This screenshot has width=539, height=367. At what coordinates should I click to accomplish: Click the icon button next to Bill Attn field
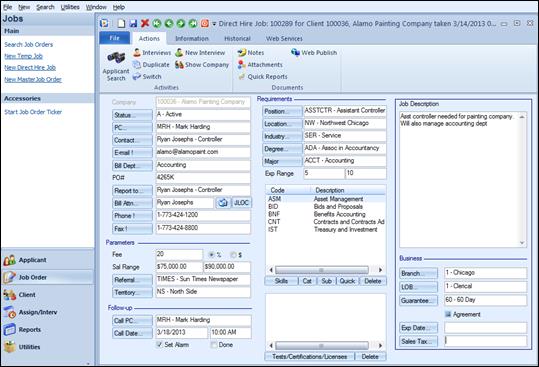point(223,203)
